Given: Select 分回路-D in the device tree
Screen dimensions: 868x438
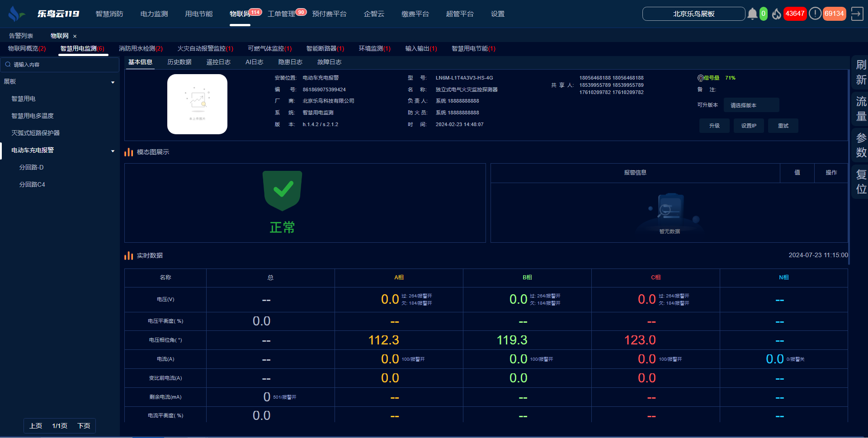Looking at the screenshot, I should click(31, 168).
